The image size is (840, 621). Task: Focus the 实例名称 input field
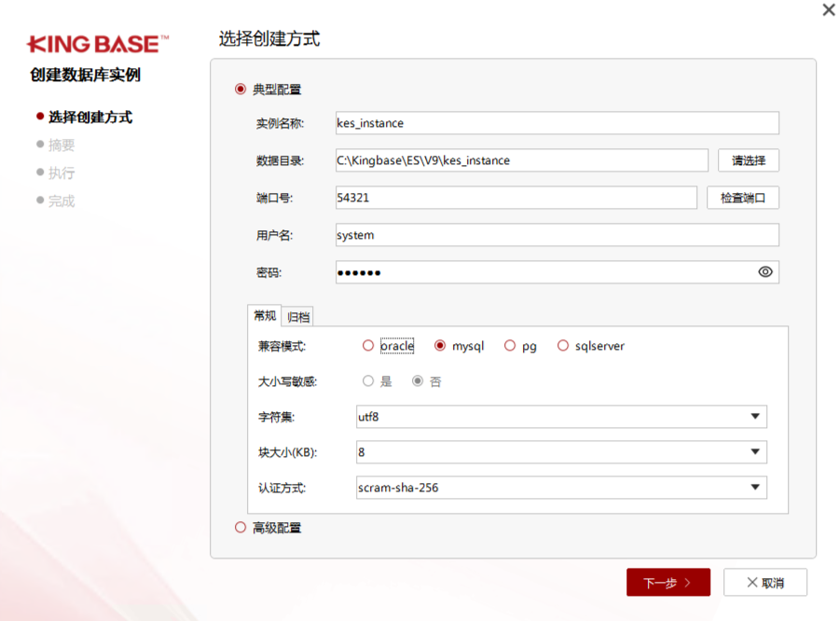(558, 123)
